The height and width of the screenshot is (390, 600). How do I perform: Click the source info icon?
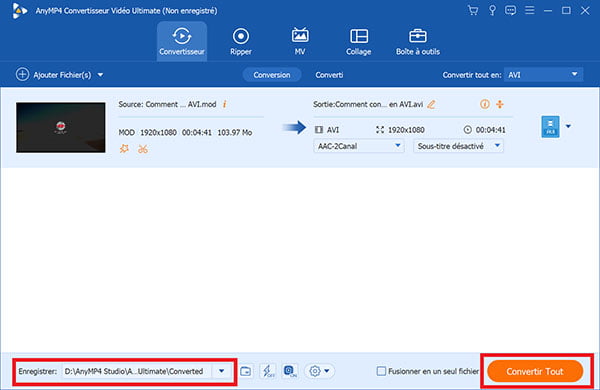(225, 104)
